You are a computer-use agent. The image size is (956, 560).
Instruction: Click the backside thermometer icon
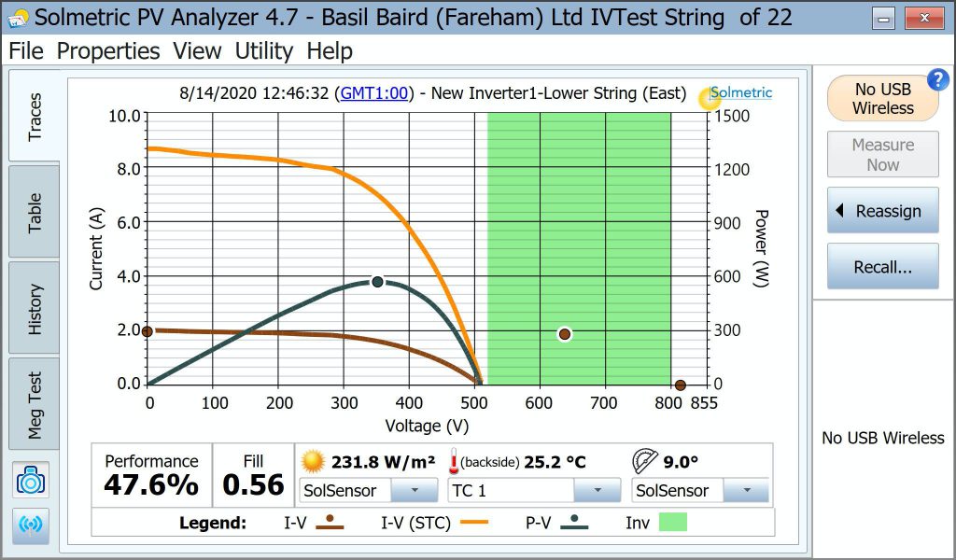tap(453, 461)
